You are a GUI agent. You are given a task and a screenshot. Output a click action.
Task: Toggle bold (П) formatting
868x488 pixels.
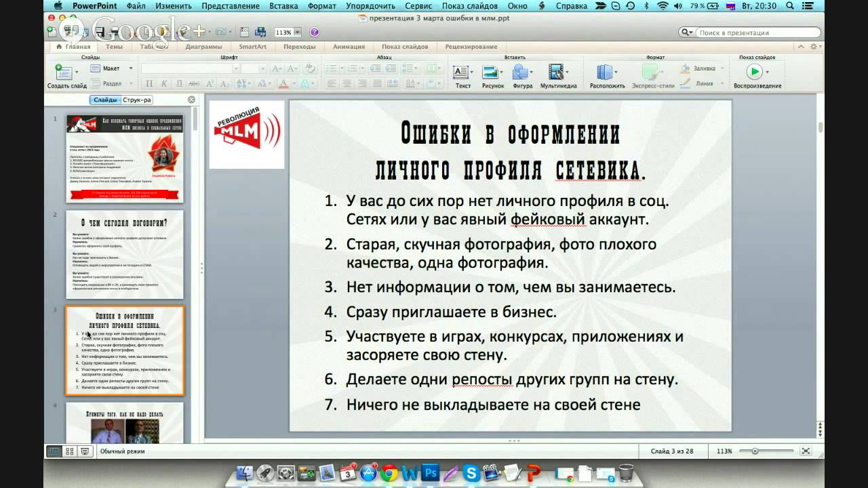[x=149, y=84]
